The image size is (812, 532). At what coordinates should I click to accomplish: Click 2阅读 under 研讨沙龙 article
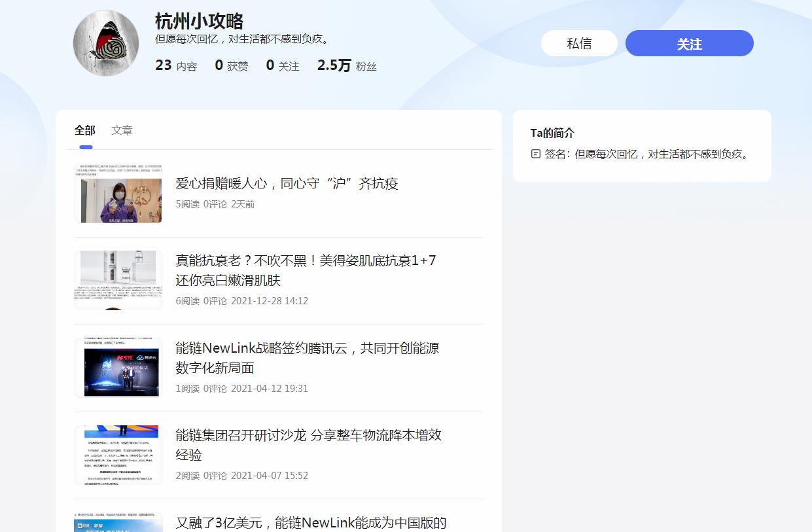[x=187, y=476]
